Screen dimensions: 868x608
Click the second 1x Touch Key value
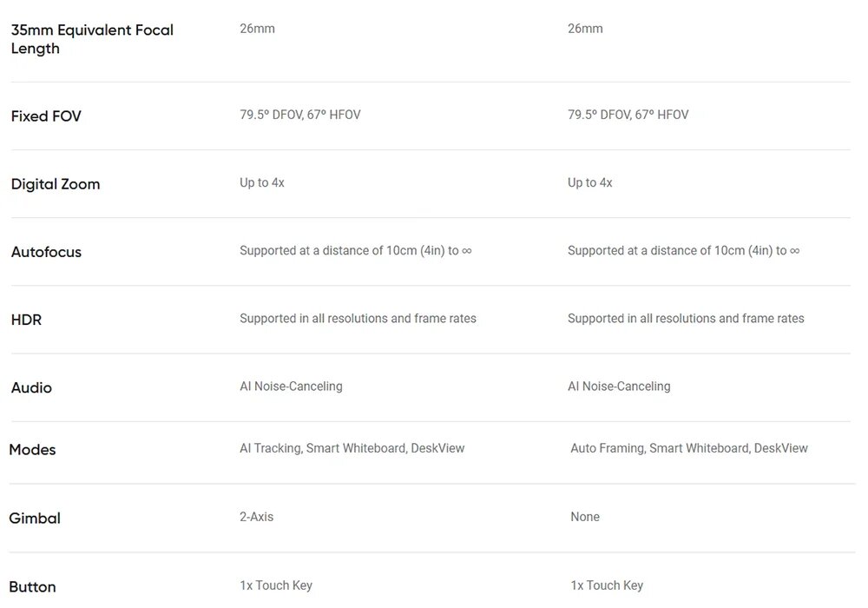[x=607, y=585]
